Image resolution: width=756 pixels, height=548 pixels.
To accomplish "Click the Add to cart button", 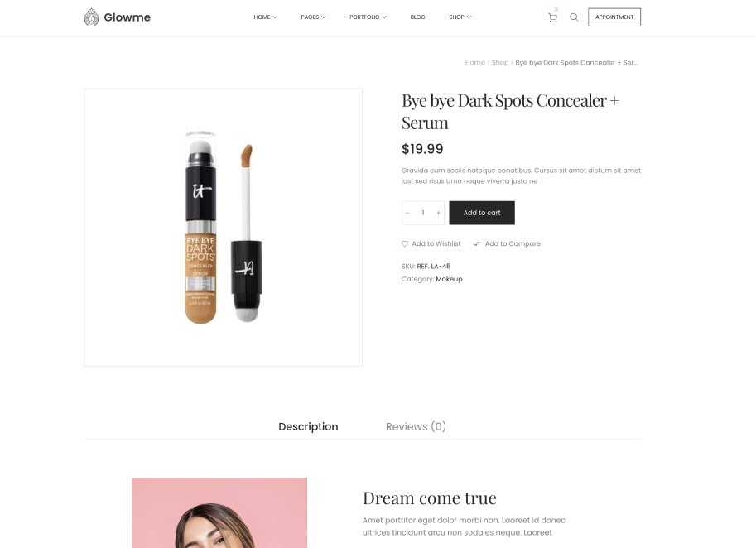I will click(482, 213).
